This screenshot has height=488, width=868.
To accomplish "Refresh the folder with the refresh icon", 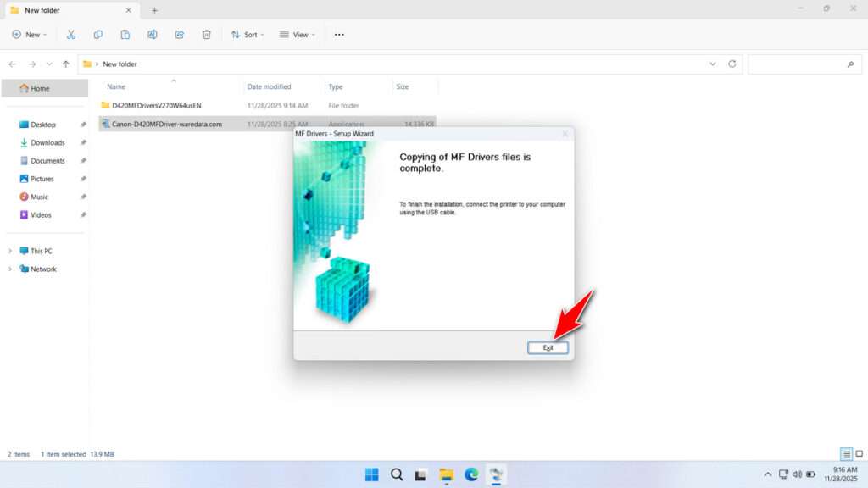I will point(731,64).
